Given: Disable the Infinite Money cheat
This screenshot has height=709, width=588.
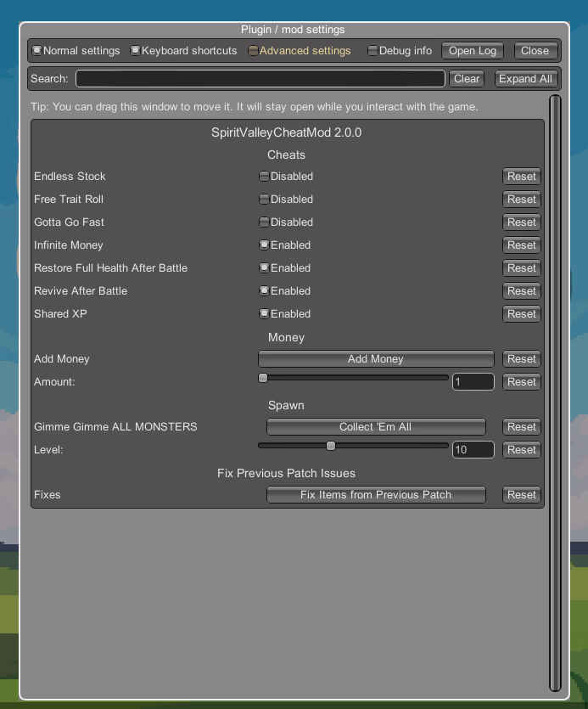Looking at the screenshot, I should [x=264, y=245].
